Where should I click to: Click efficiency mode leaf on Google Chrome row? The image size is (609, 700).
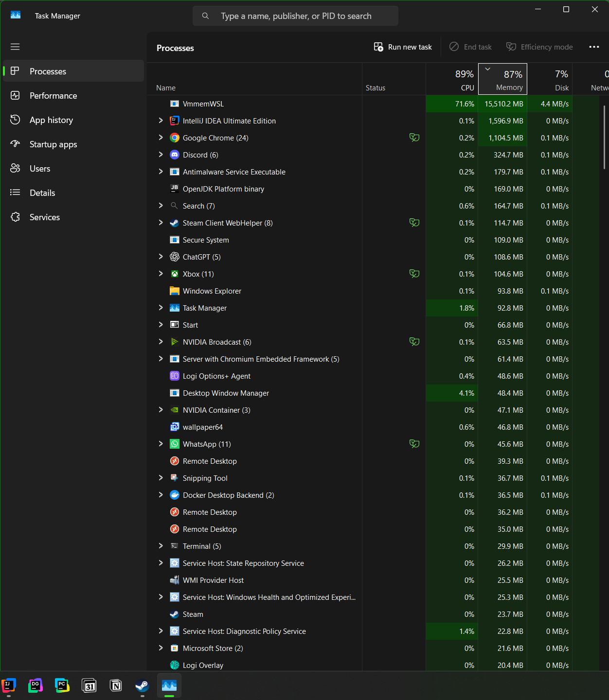point(414,138)
